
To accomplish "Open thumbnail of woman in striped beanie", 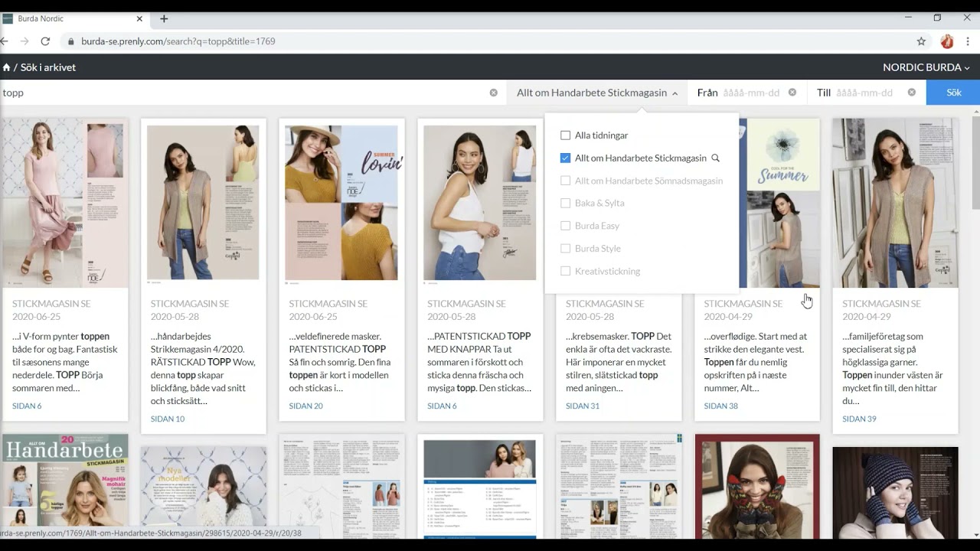I will point(896,493).
